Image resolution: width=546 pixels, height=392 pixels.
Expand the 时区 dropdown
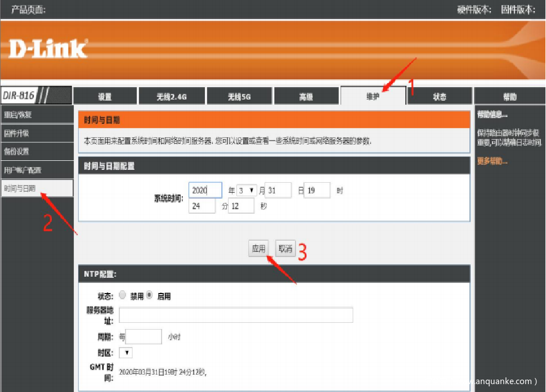coord(126,353)
